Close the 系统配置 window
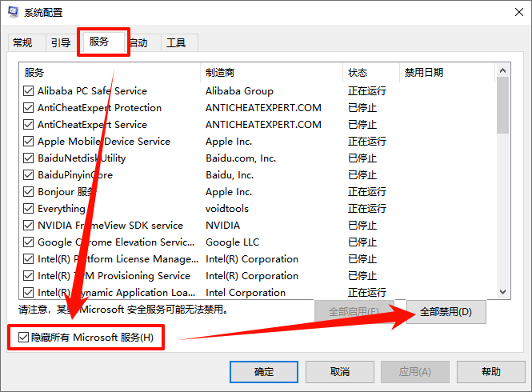Viewport: 532px width, 392px height. click(x=518, y=12)
